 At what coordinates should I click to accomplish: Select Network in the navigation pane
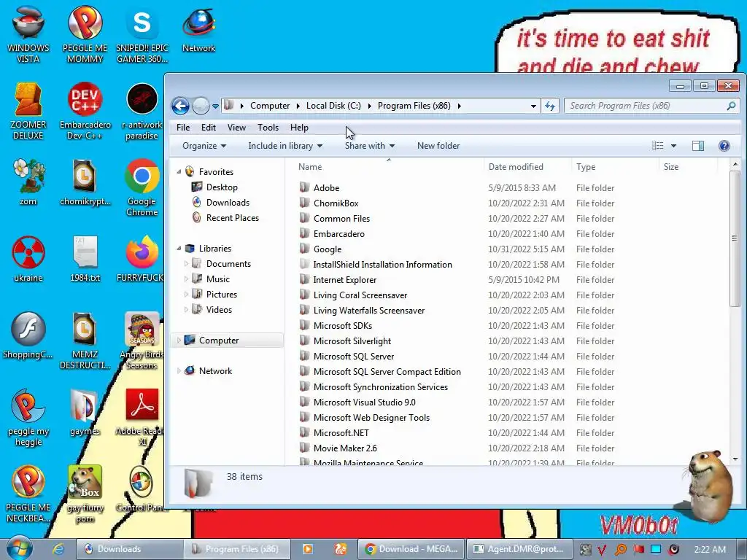click(215, 371)
